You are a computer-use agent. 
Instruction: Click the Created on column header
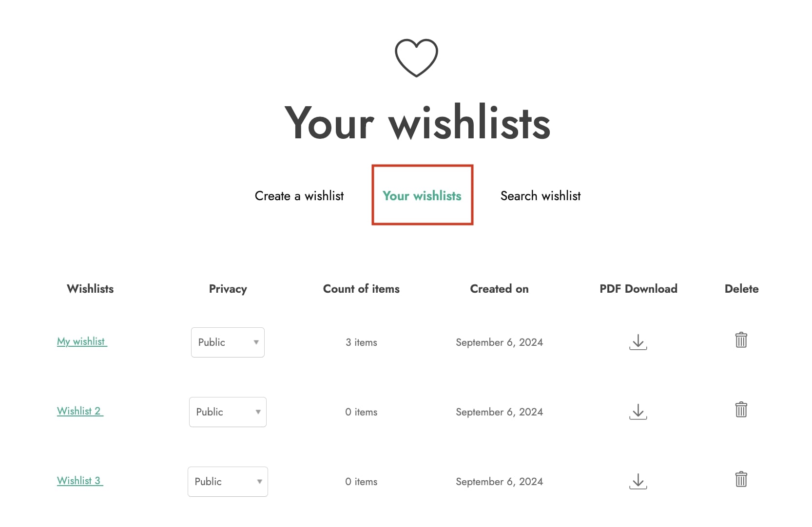(x=499, y=289)
